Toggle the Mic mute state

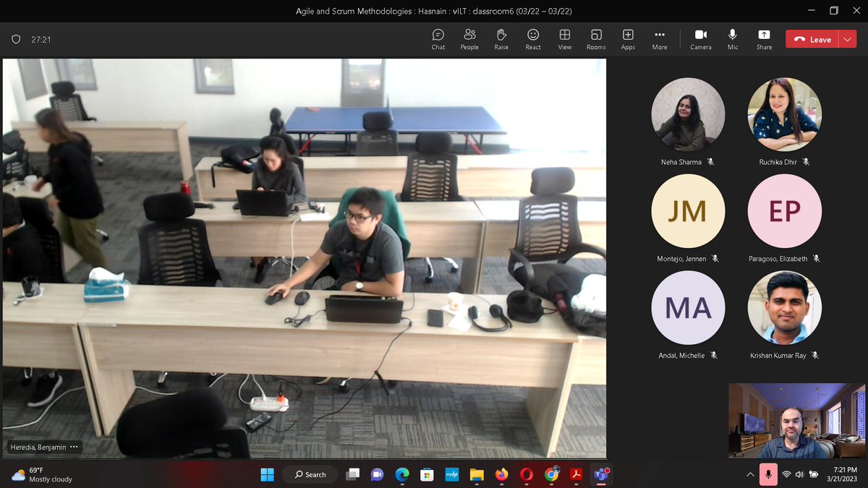733,39
